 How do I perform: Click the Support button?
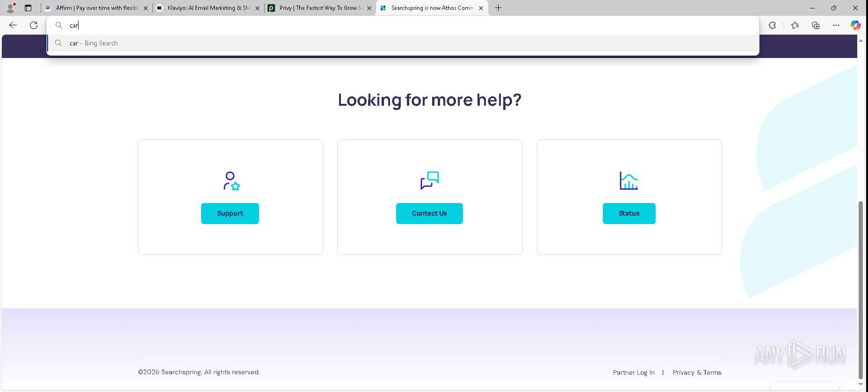click(230, 213)
